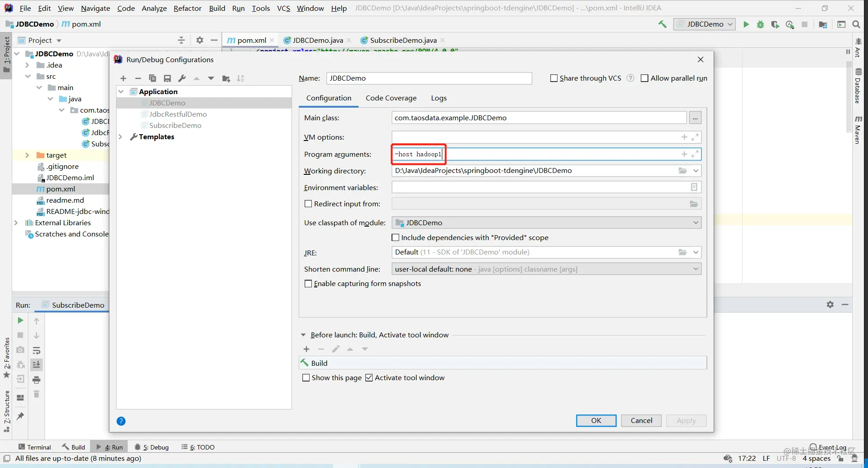Screen dimensions: 868x468
Task: Start debug with the bug icon
Action: coord(760,24)
